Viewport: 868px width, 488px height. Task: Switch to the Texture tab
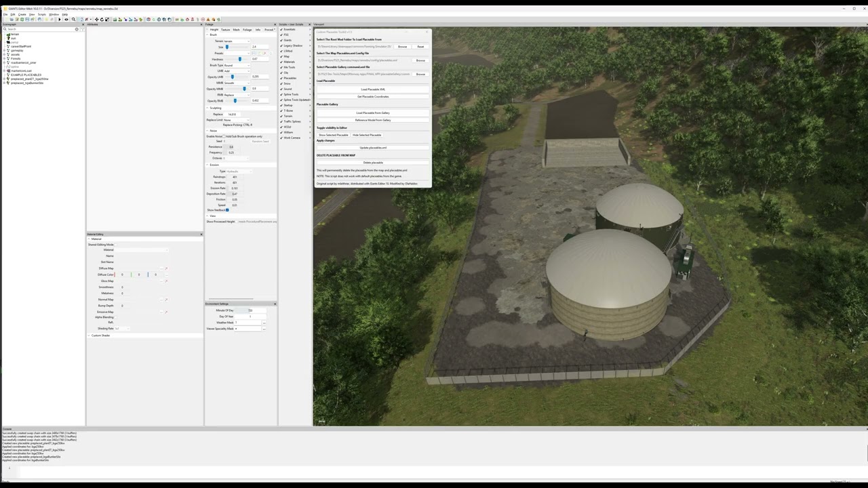[225, 30]
